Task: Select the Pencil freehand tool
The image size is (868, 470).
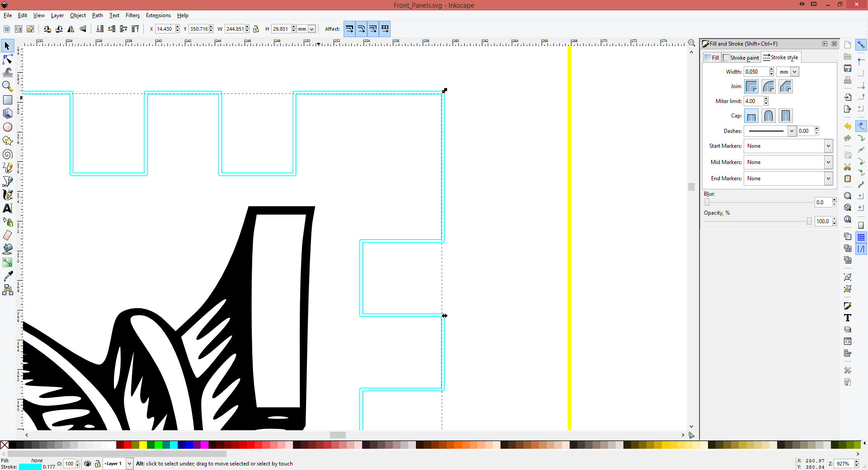Action: [x=7, y=168]
